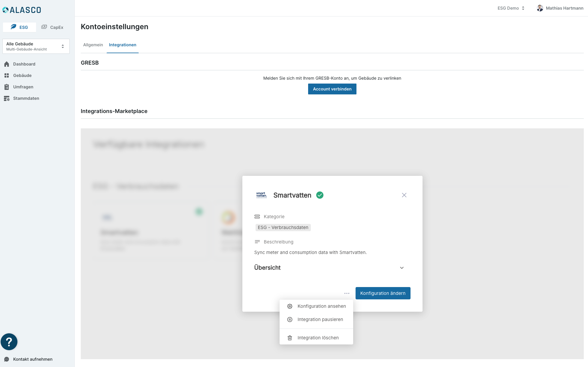The image size is (588, 367).
Task: Click the Kategorie icon
Action: point(257,216)
